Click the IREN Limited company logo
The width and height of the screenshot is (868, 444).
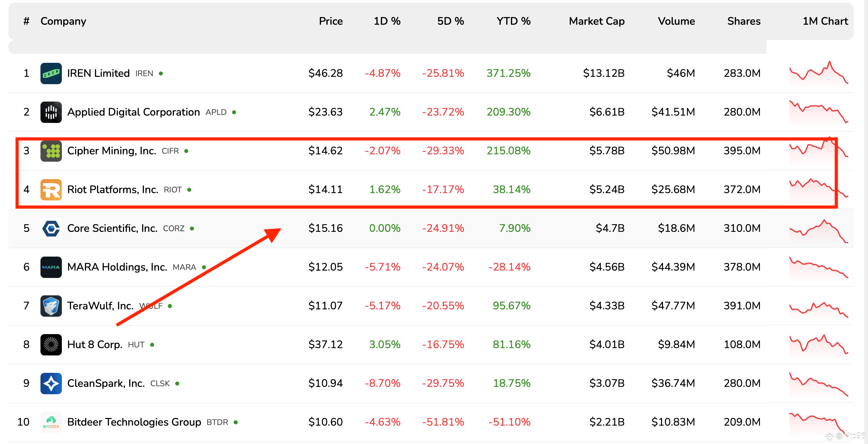pos(51,73)
